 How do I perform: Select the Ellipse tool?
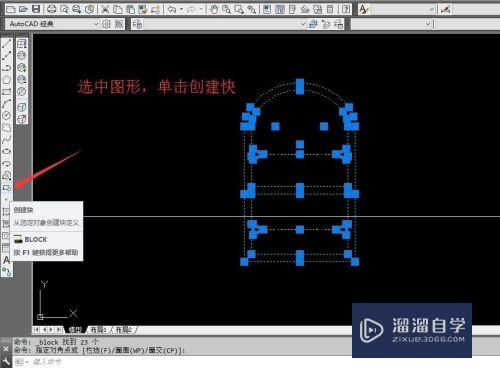[7, 152]
